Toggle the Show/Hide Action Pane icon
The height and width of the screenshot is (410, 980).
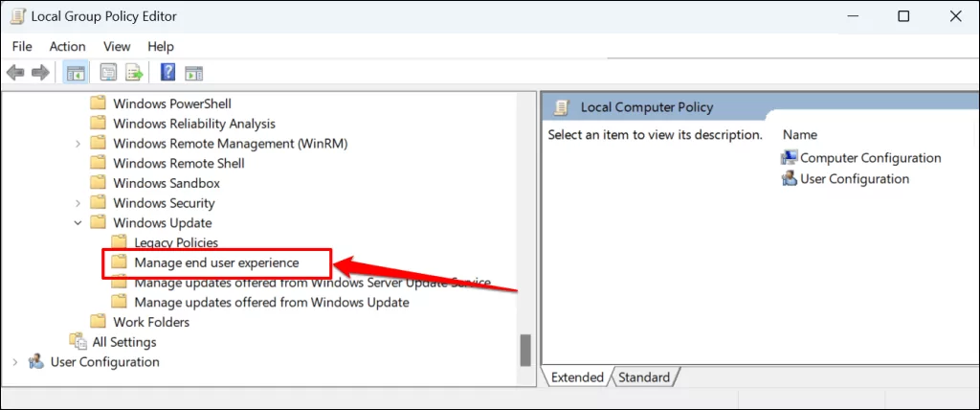pyautogui.click(x=193, y=73)
